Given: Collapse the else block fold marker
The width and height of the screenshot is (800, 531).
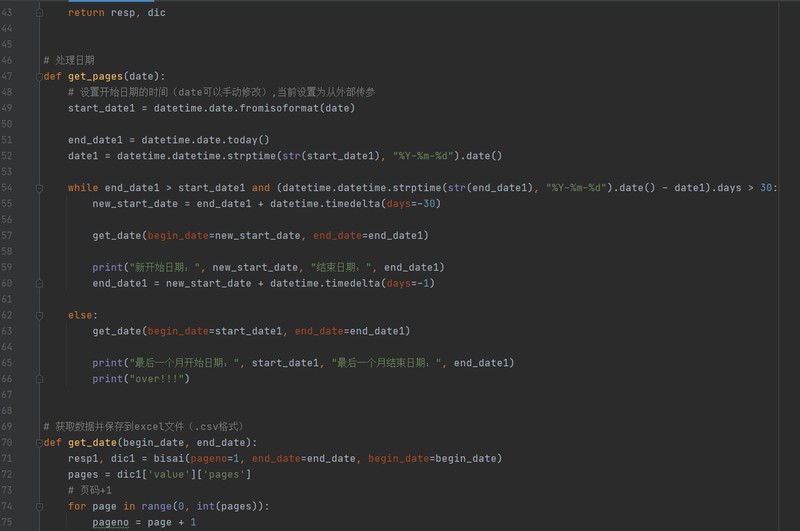Looking at the screenshot, I should 39,316.
